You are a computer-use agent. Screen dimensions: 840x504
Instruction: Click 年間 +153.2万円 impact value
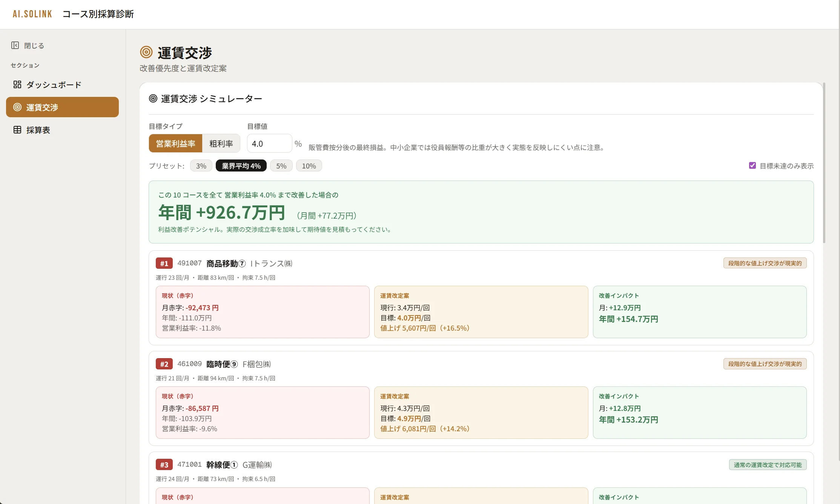pyautogui.click(x=628, y=420)
